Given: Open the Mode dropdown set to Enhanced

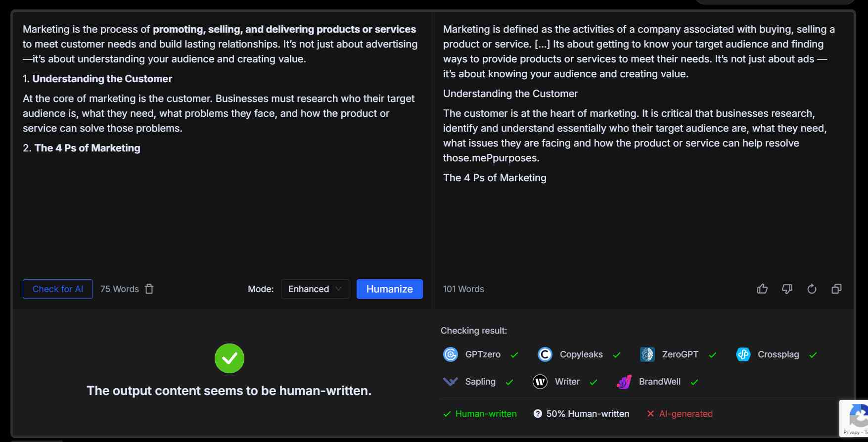Looking at the screenshot, I should pyautogui.click(x=315, y=289).
